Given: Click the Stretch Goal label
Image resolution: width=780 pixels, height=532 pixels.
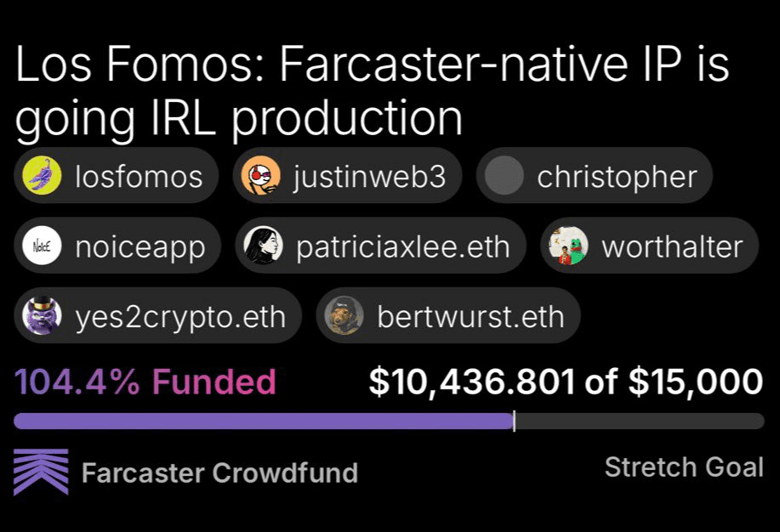Looking at the screenshot, I should click(x=684, y=467).
